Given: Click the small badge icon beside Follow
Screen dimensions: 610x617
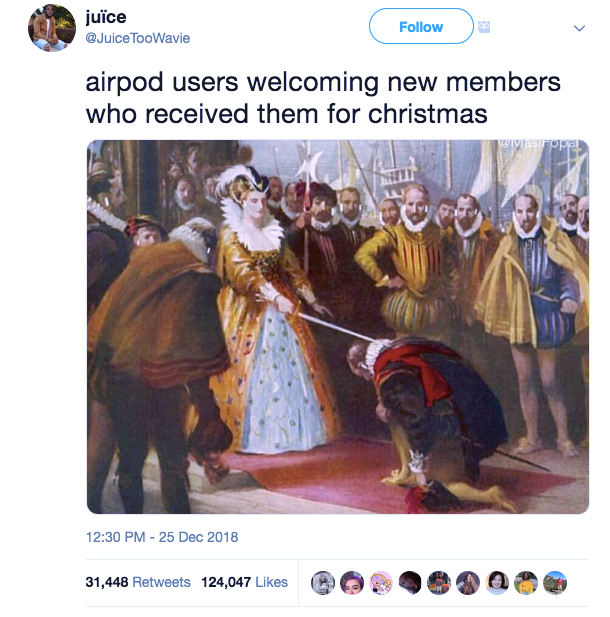Looking at the screenshot, I should coord(484,27).
